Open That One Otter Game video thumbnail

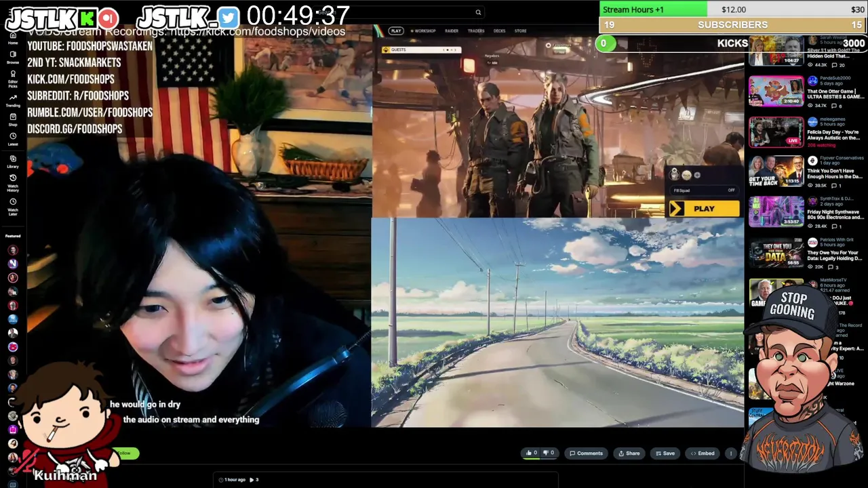point(776,92)
